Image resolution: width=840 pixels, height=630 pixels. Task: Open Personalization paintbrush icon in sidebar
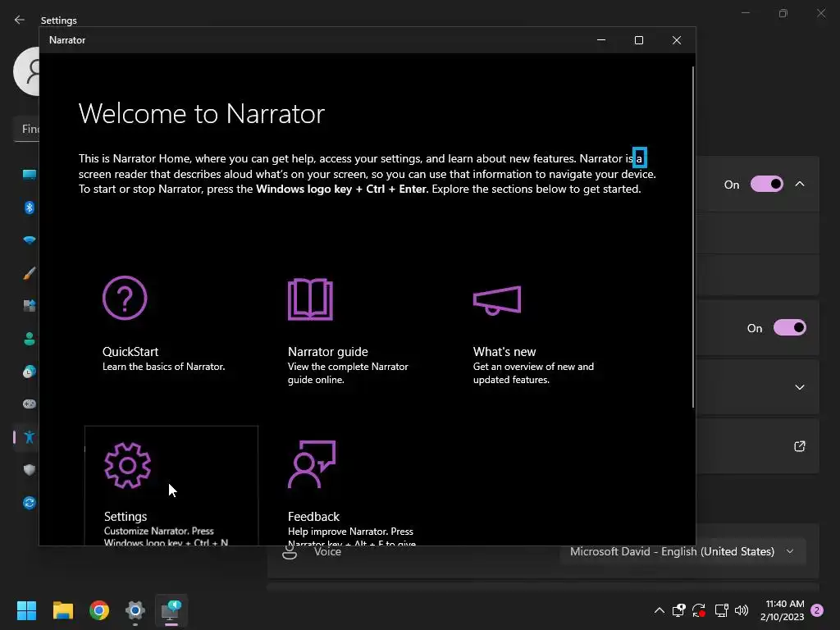[29, 273]
